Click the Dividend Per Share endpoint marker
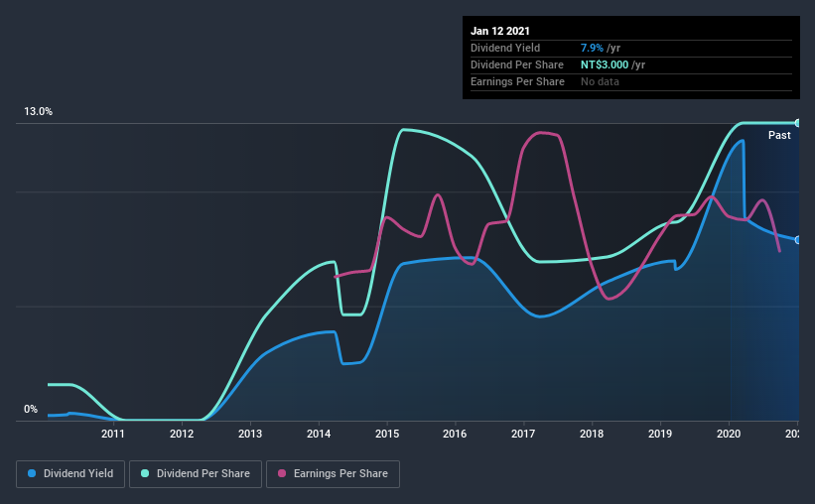The image size is (815, 504). point(798,123)
